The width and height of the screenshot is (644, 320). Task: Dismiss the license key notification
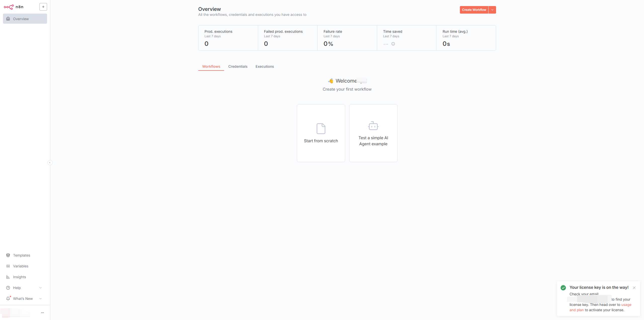click(x=634, y=288)
